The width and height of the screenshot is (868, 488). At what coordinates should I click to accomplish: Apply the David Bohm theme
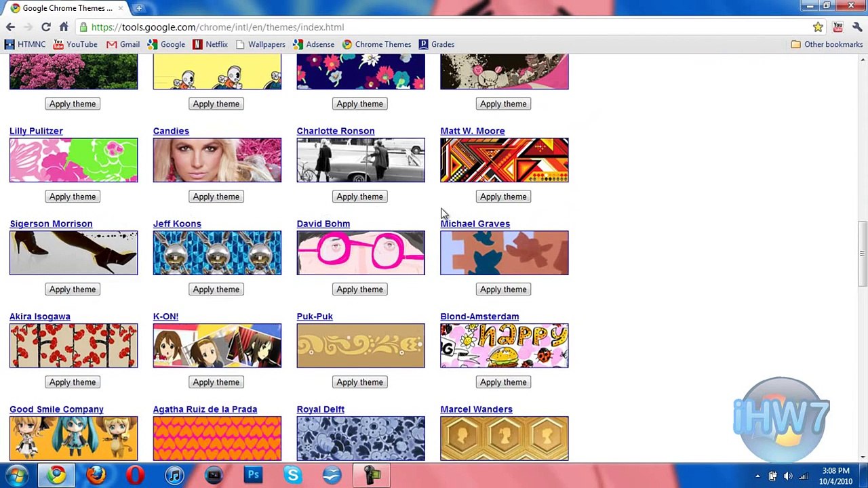click(360, 289)
